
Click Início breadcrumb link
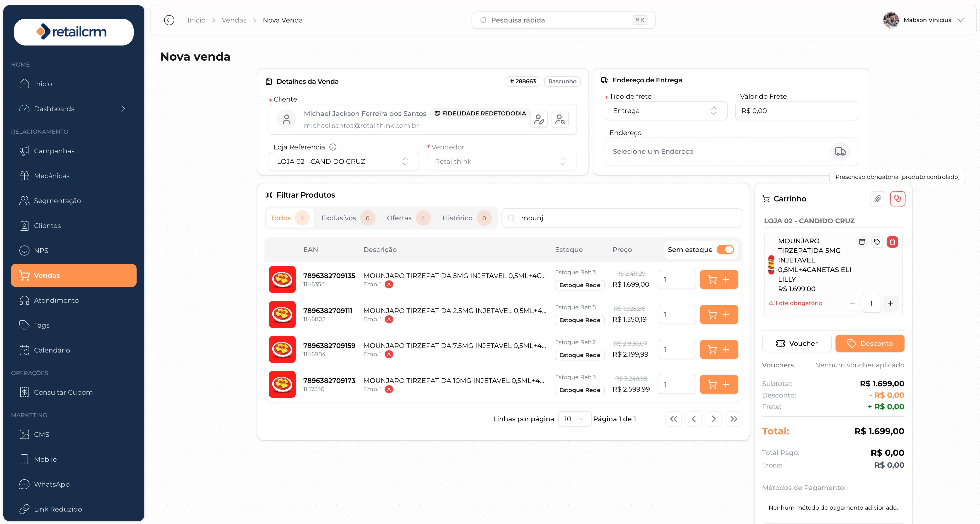[x=196, y=20]
